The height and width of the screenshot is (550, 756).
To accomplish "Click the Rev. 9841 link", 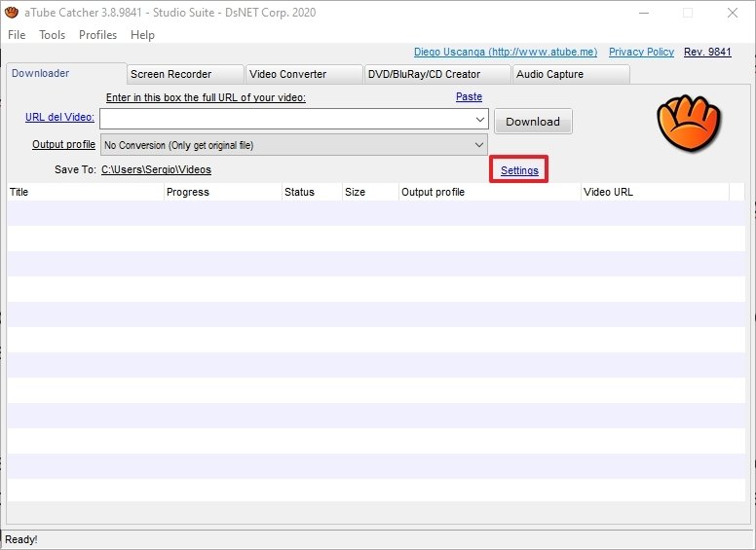I will (707, 52).
